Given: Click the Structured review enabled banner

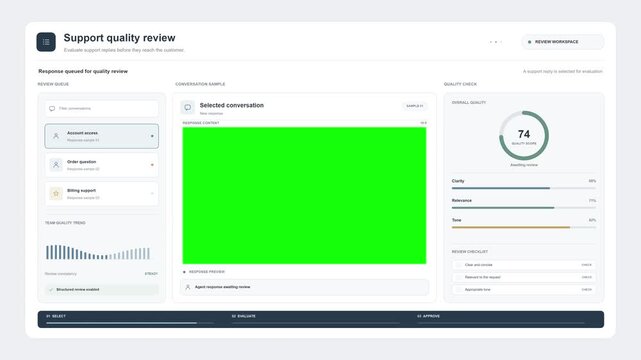Looking at the screenshot, I should 101,290.
